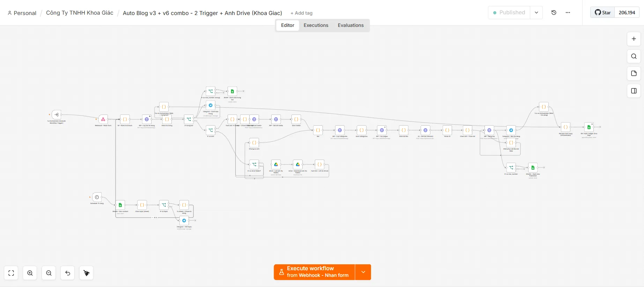This screenshot has width=644, height=287.
Task: Open the Drive - Download anh node
Action: click(298, 164)
